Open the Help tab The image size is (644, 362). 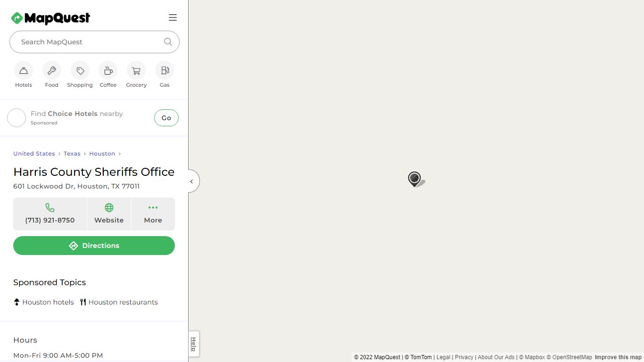[x=193, y=344]
